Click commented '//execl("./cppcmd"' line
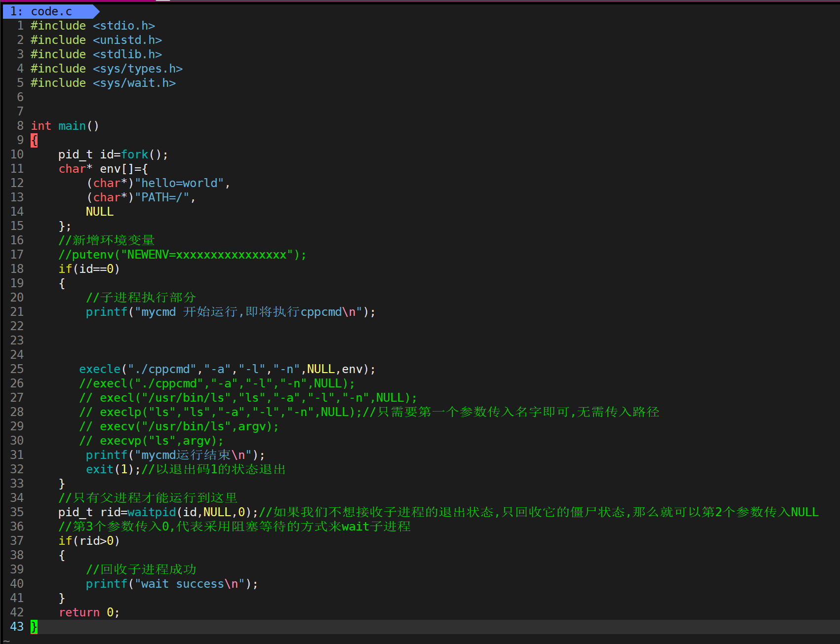Viewport: 840px width, 644px height. pos(217,383)
